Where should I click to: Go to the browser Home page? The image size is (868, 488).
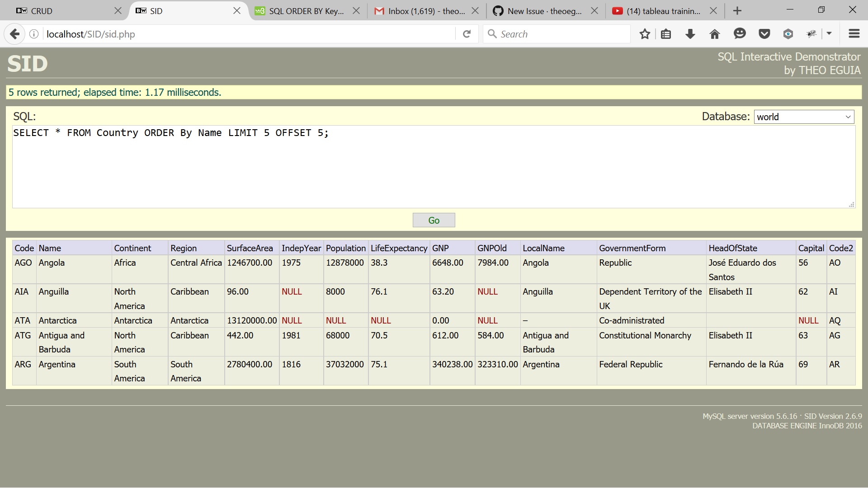[x=714, y=33]
